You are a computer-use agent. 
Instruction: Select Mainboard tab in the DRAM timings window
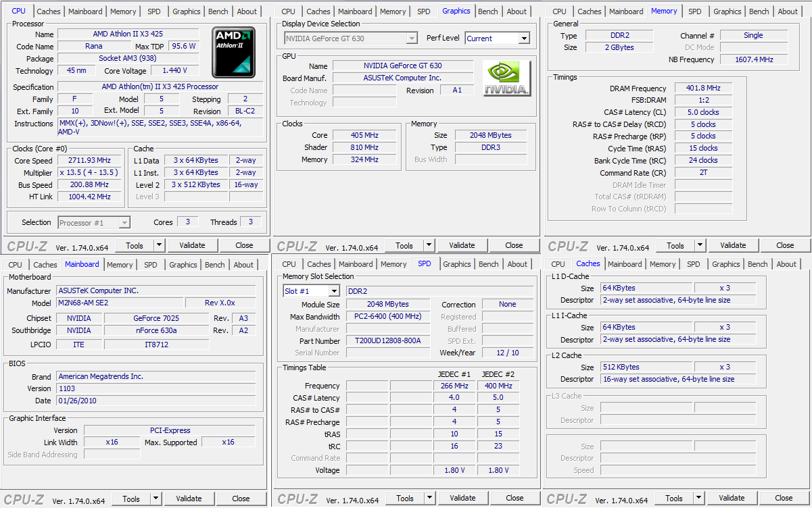pos(626,11)
